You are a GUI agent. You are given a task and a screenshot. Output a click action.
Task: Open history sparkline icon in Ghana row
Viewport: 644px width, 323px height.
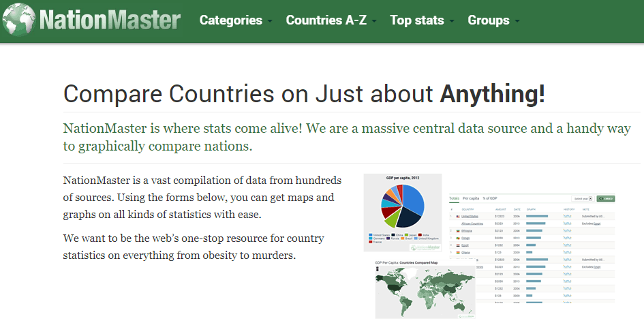pos(567,252)
